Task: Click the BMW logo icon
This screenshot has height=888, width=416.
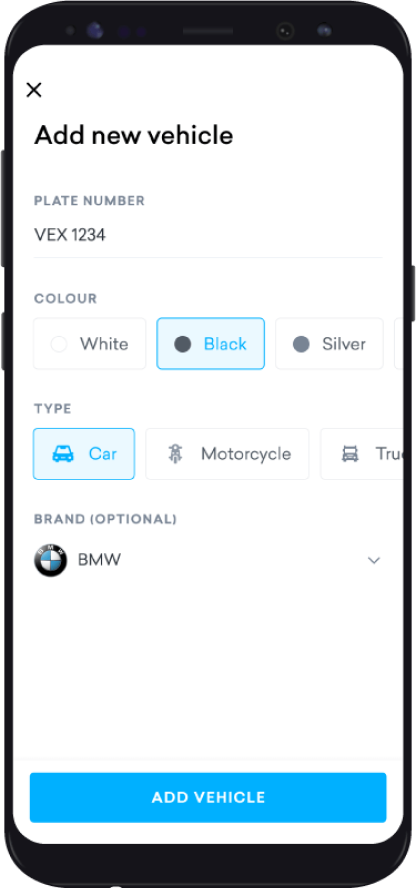Action: pyautogui.click(x=50, y=561)
